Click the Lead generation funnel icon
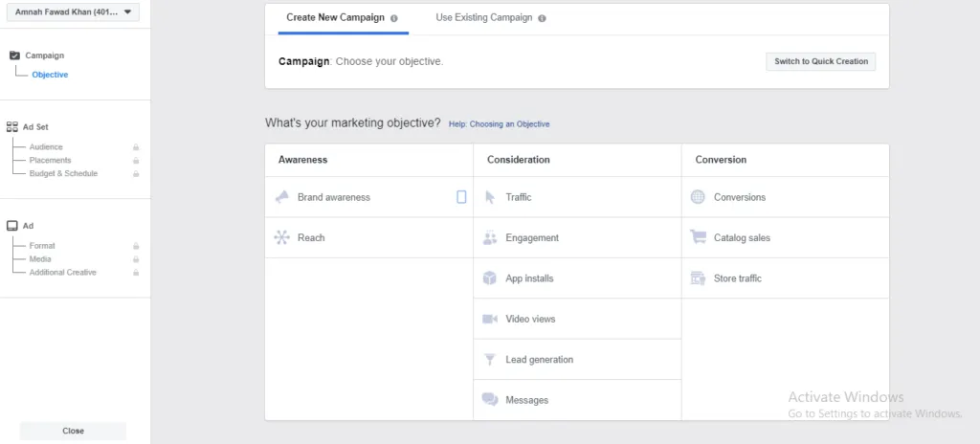The width and height of the screenshot is (980, 444). 490,360
